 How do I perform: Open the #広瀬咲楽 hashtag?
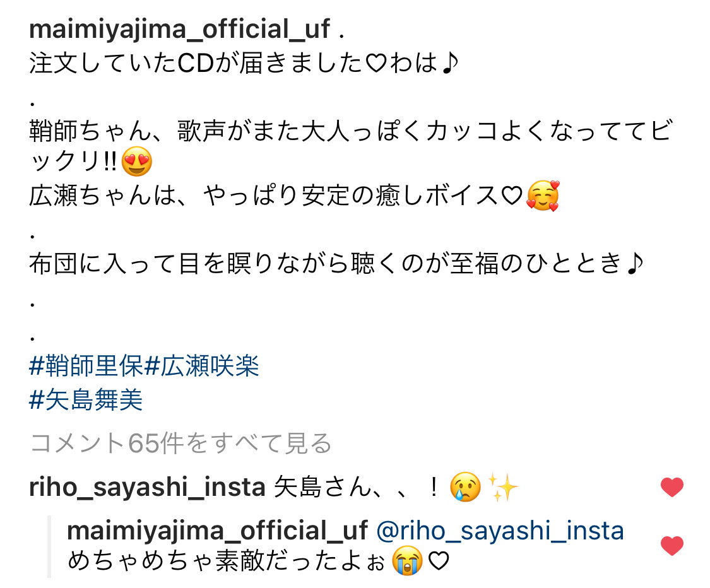pyautogui.click(x=202, y=366)
